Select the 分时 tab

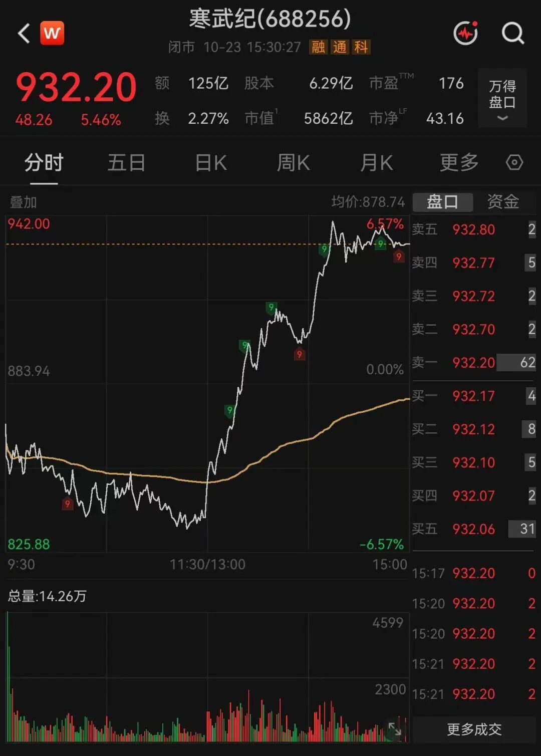44,163
